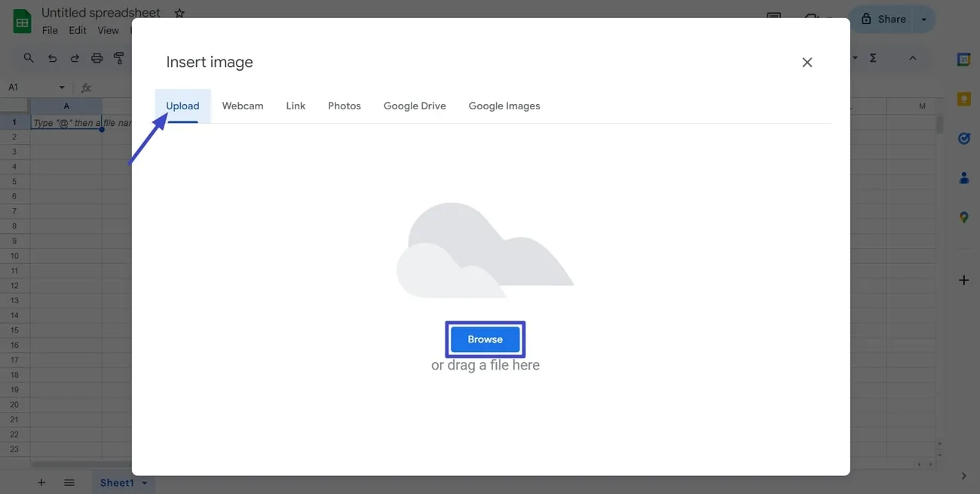Image resolution: width=980 pixels, height=494 pixels.
Task: Open toolbar dropdown arrow left of sigma
Action: pyautogui.click(x=855, y=58)
